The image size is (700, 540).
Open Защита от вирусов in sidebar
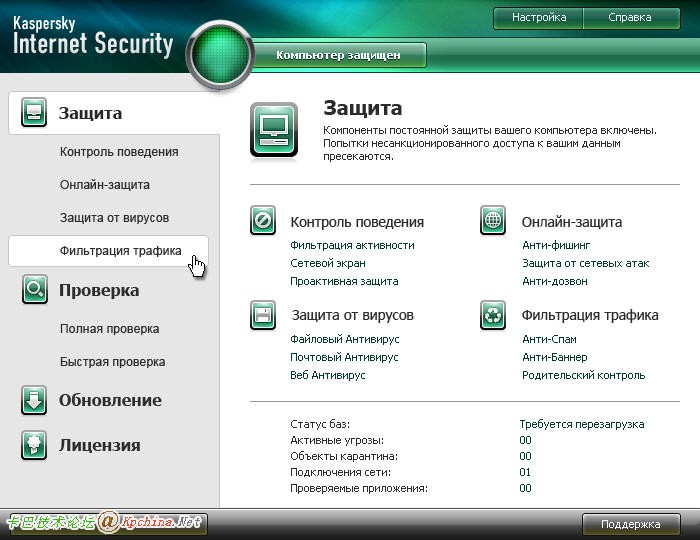(x=114, y=218)
